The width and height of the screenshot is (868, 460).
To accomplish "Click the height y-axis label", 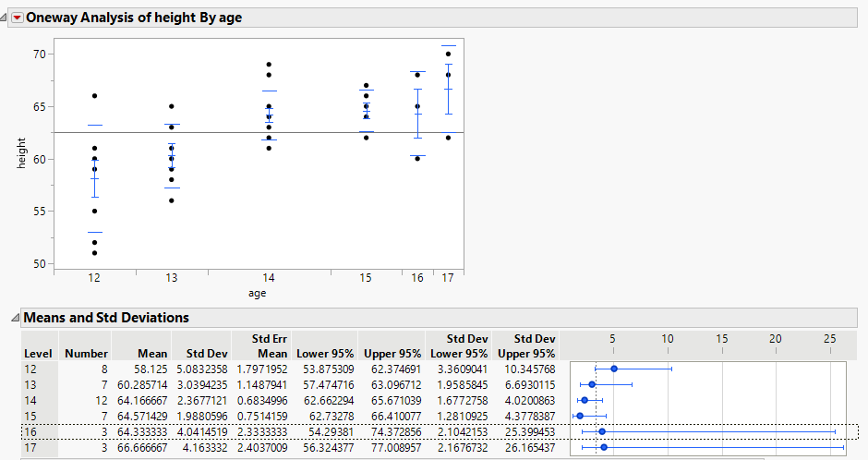I will point(21,153).
